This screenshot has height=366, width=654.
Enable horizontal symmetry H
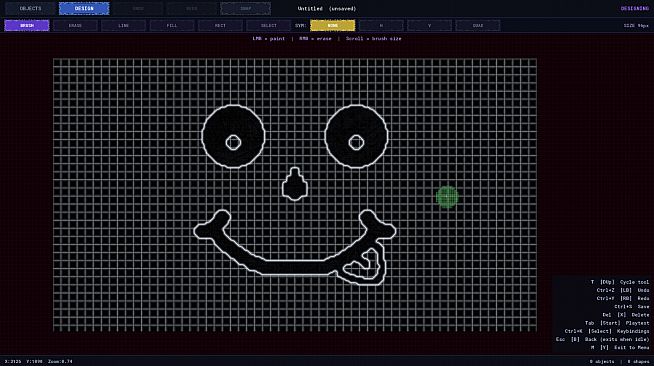click(x=381, y=25)
